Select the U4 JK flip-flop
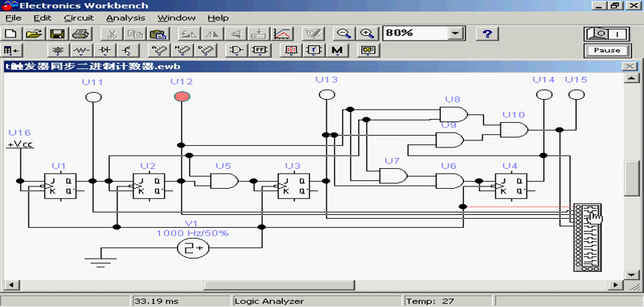 click(x=511, y=187)
